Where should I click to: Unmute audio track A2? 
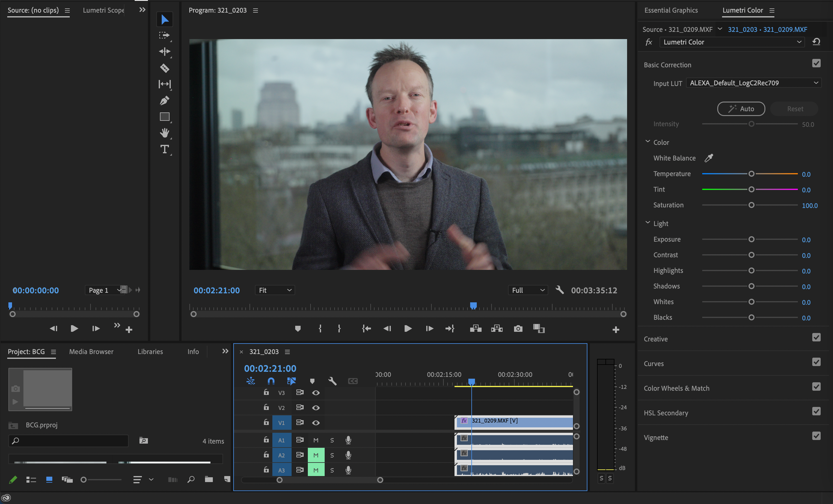[316, 455]
